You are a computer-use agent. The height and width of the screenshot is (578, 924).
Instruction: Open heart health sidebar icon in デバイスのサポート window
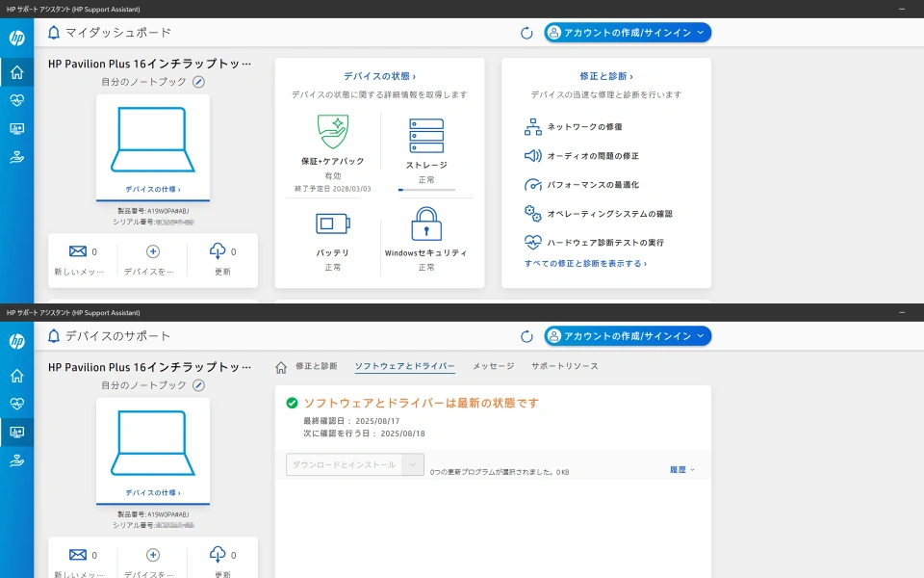coord(17,404)
